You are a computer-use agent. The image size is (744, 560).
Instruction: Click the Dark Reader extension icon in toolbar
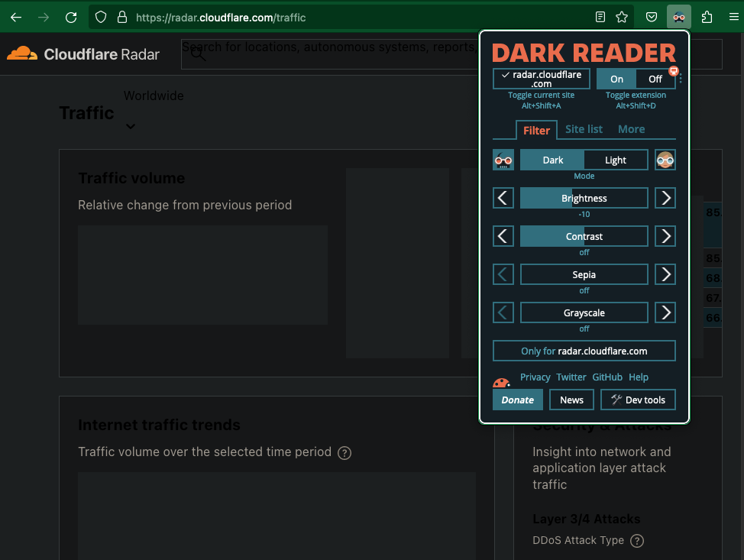coord(678,16)
